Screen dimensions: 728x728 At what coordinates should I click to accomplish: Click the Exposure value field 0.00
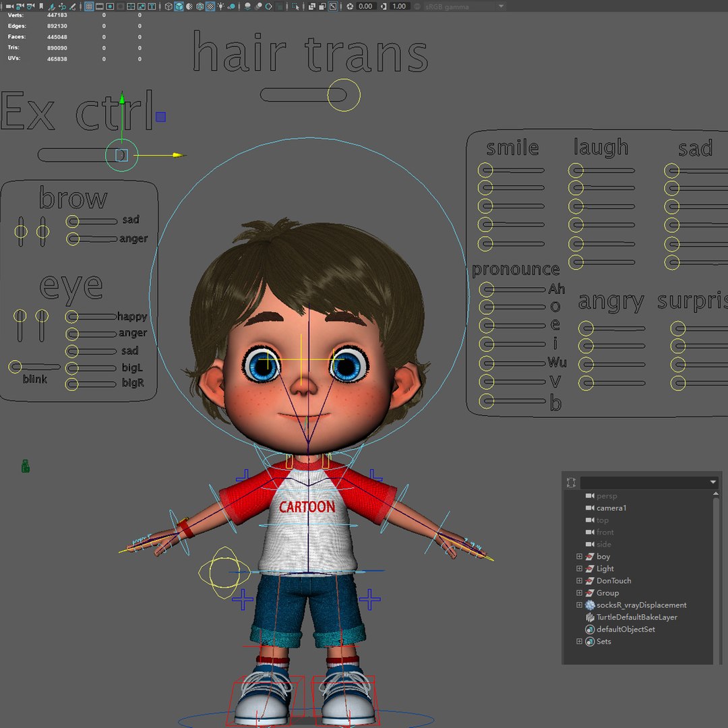(365, 7)
